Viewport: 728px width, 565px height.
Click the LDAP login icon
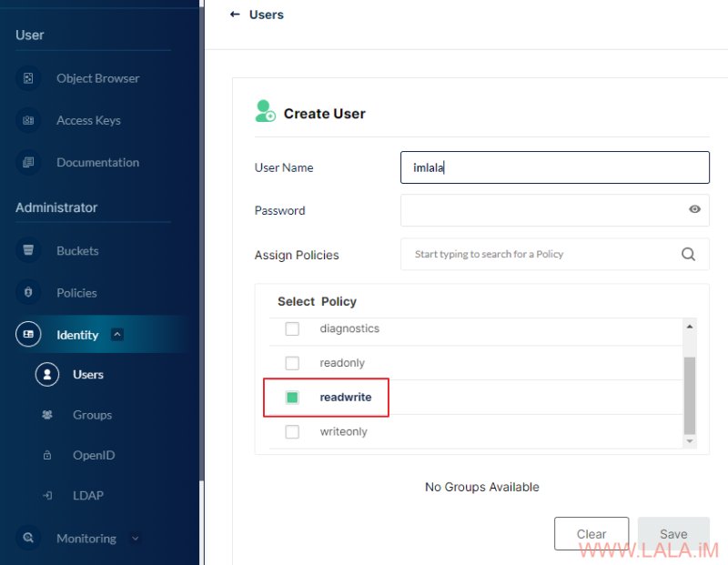coord(47,495)
